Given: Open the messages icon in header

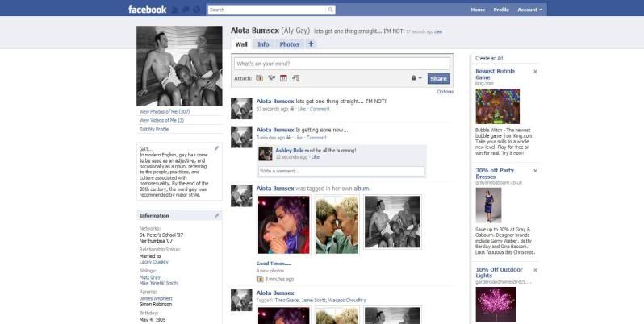Looking at the screenshot, I should coord(186,10).
